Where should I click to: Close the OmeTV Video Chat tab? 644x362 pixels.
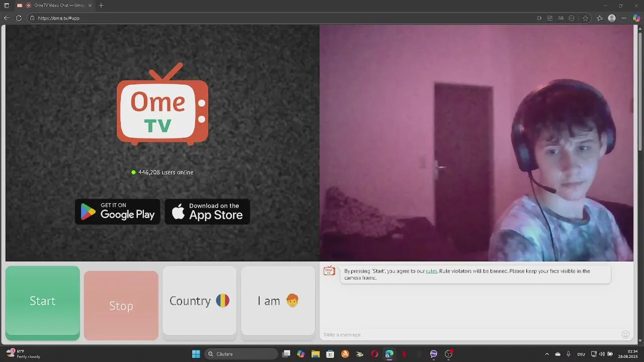tap(90, 6)
